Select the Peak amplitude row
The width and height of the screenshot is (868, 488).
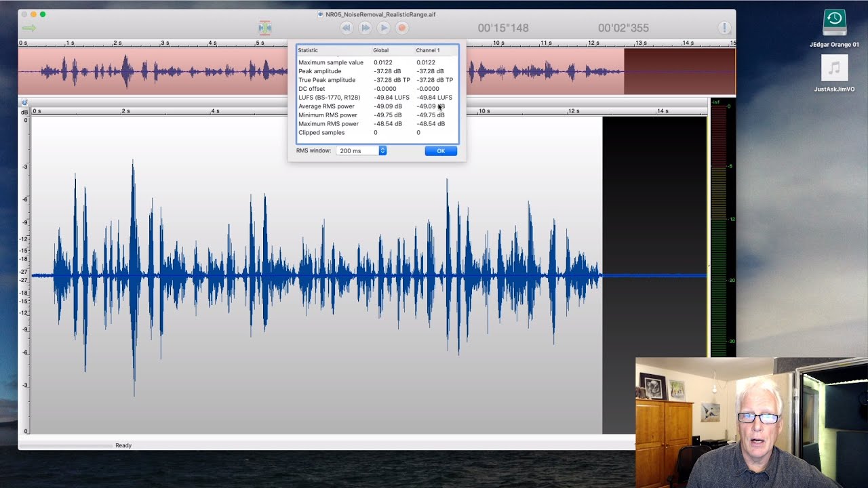click(377, 71)
